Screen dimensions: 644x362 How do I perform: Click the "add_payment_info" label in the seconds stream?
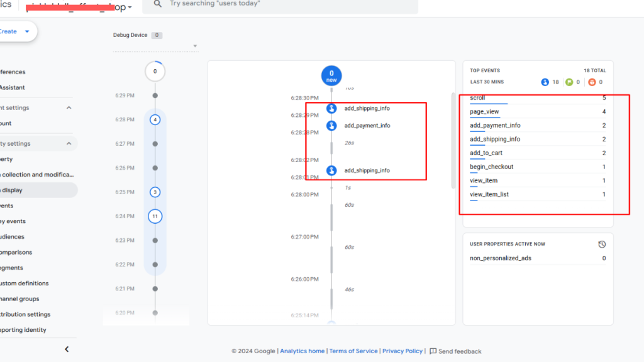[x=367, y=126]
